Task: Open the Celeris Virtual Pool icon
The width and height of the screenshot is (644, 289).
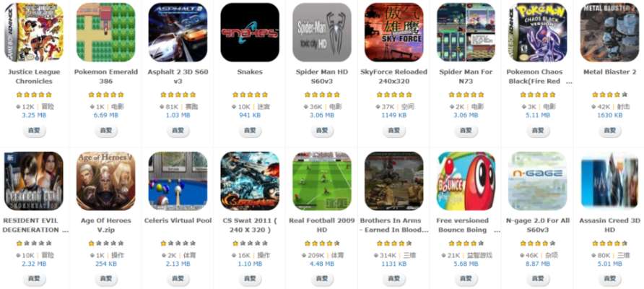Action: pos(178,181)
